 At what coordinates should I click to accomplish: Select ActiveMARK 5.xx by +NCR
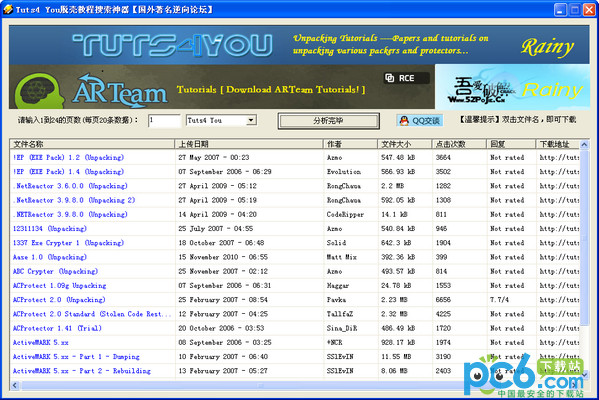[x=40, y=342]
